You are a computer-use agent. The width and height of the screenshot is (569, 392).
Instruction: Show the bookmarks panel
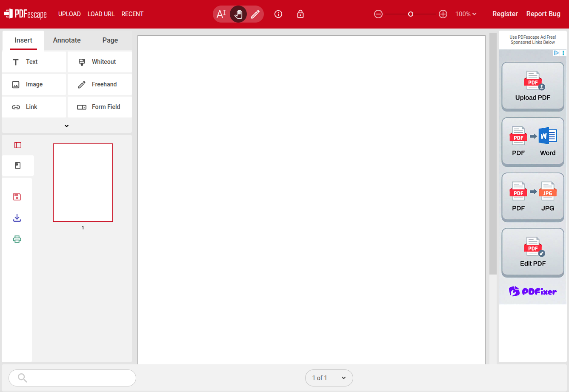(x=18, y=166)
